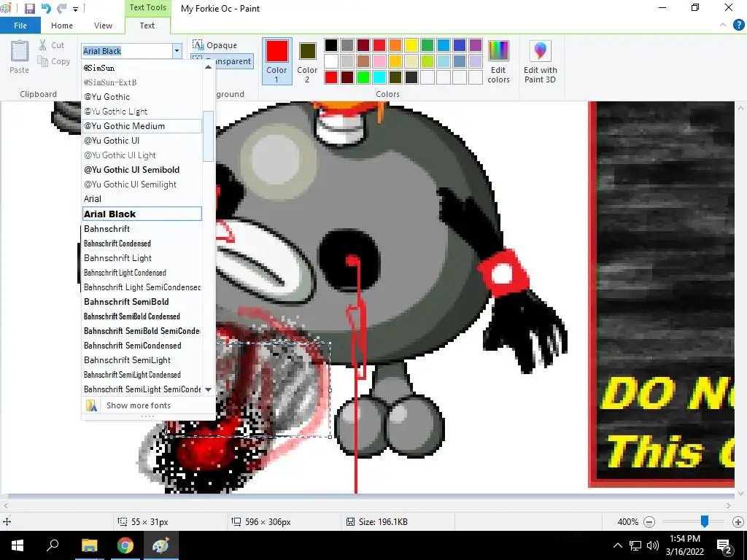Select @Yu Gothic Medium font
The width and height of the screenshot is (747, 560).
(142, 126)
